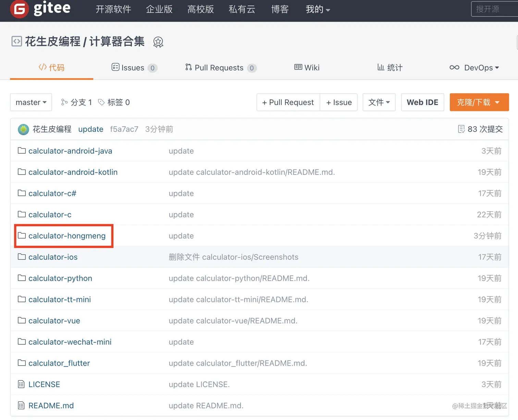Screen dimensions: 518x420
Task: Open the calculator-android-java folder link
Action: 70,151
